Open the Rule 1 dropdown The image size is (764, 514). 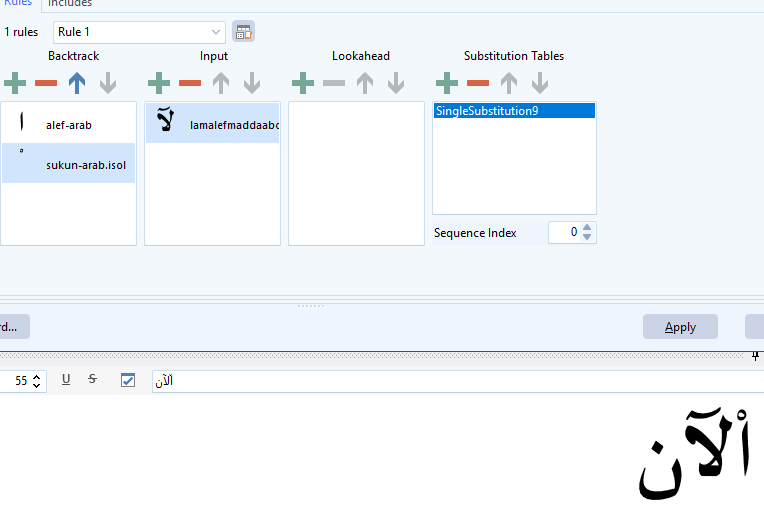(x=217, y=32)
